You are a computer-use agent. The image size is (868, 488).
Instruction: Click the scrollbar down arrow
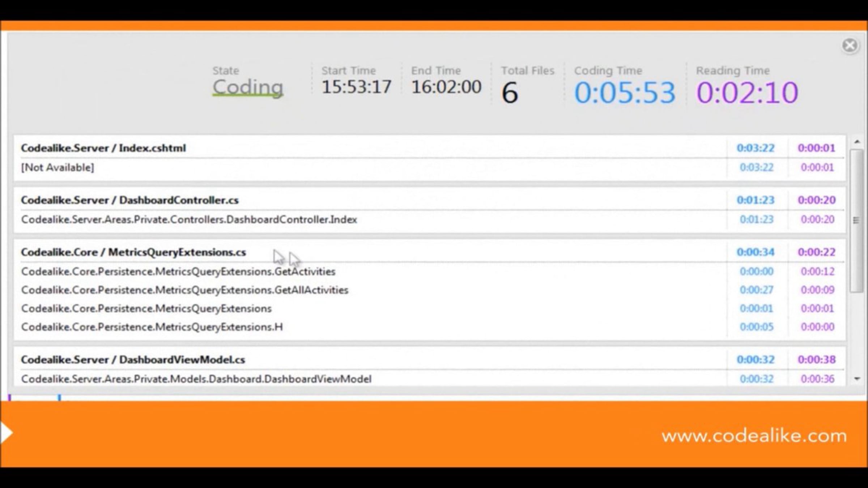(x=857, y=379)
